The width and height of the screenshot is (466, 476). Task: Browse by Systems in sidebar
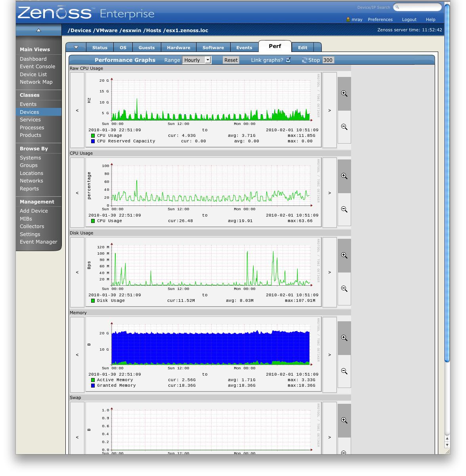31,158
